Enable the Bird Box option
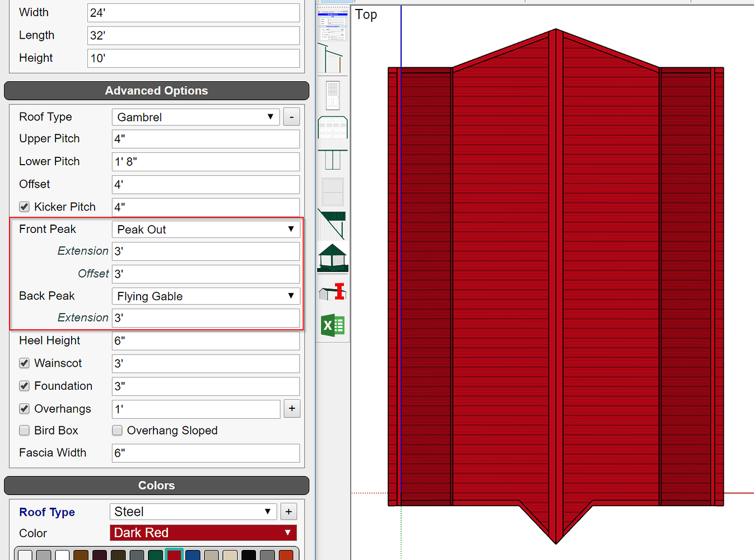This screenshot has height=560, width=754. click(24, 430)
